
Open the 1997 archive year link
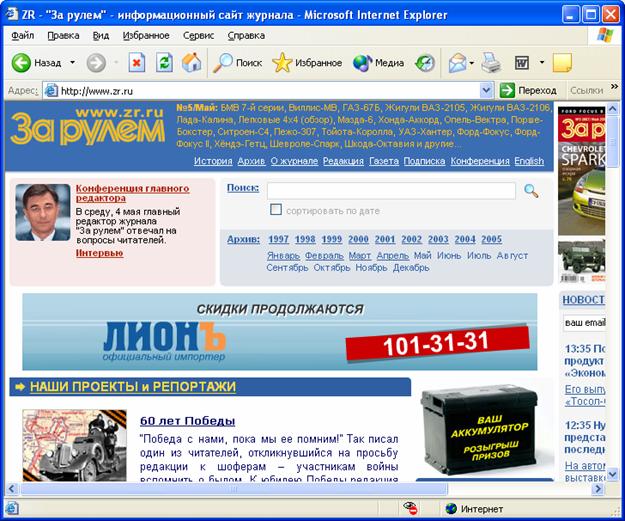(278, 239)
